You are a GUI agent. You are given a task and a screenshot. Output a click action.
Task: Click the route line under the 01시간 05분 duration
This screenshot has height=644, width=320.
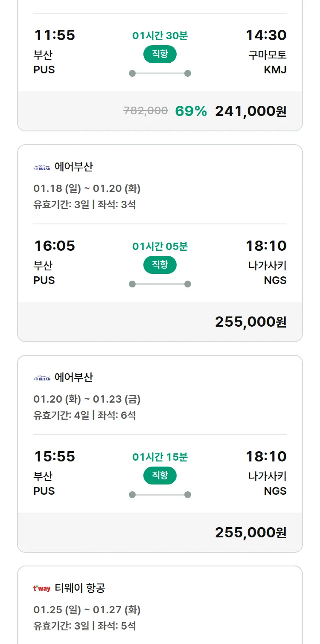(x=160, y=284)
